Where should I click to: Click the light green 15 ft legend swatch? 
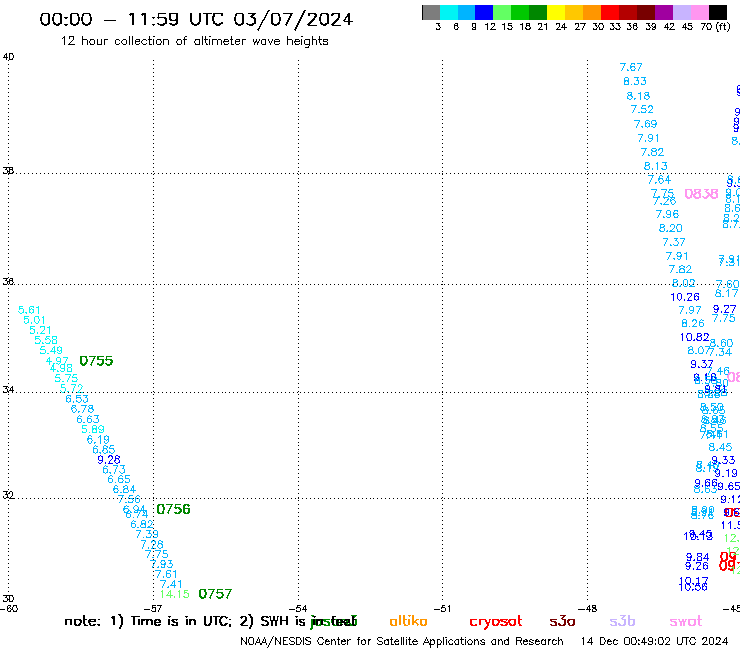pyautogui.click(x=502, y=12)
